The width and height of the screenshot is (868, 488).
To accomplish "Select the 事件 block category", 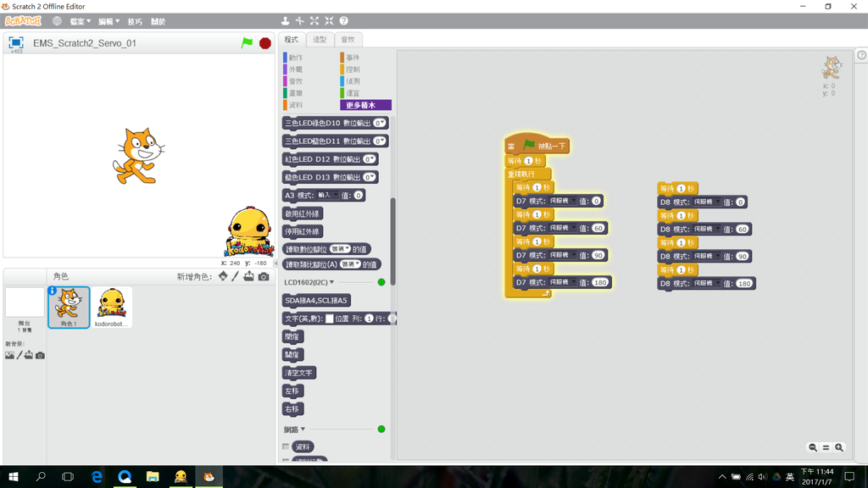I will click(x=353, y=58).
